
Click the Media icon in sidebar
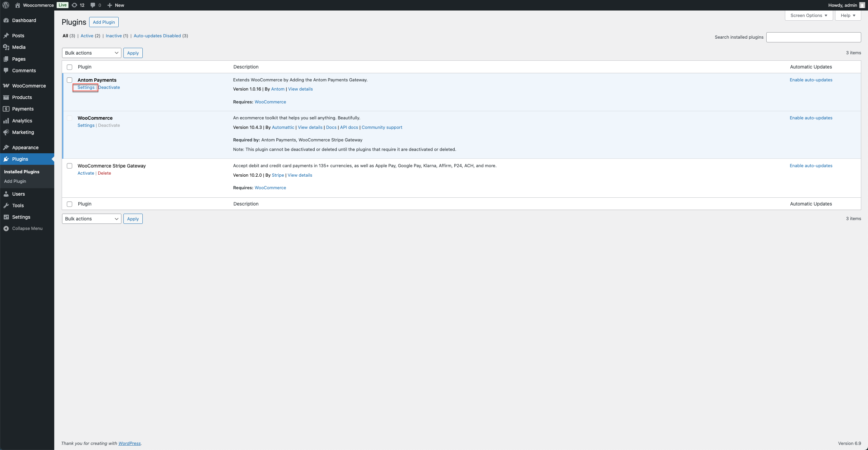[6, 47]
